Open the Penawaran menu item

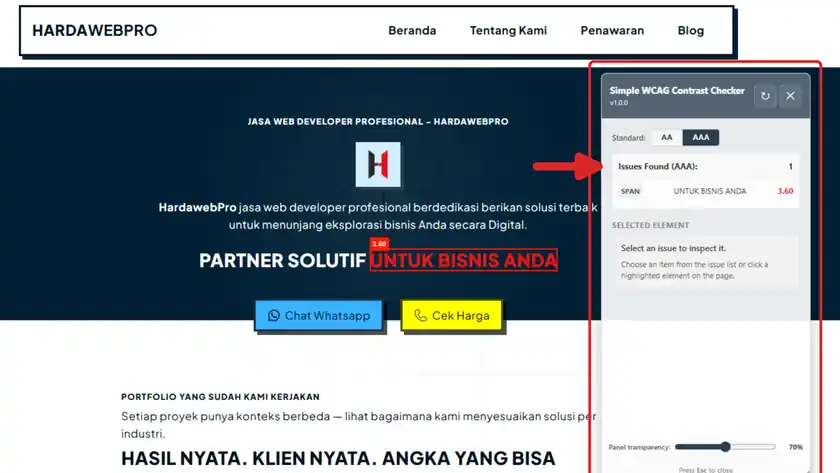coord(612,31)
